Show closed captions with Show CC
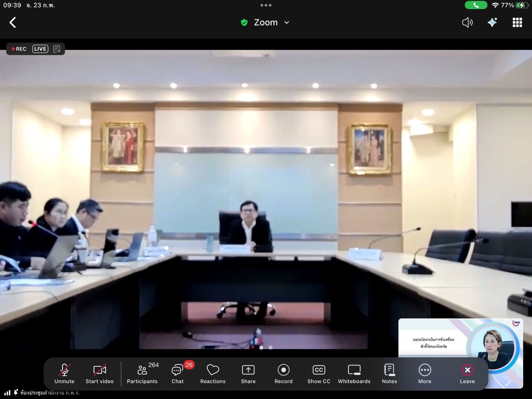 (319, 373)
